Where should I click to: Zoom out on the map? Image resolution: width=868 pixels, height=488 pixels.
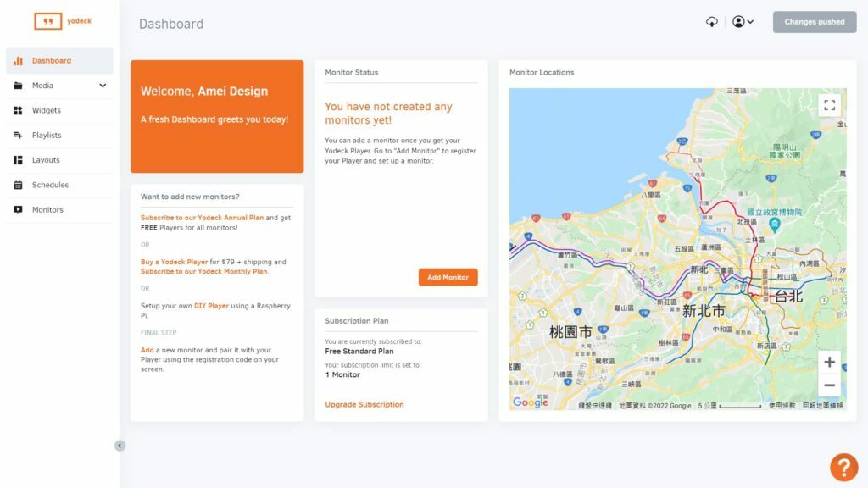829,385
